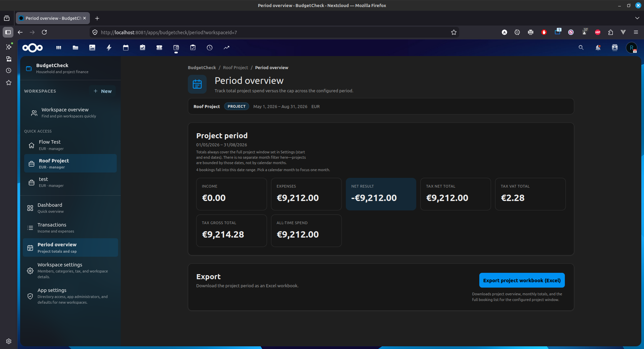The image size is (644, 349).
Task: Open the Contacts menu icon
Action: click(614, 48)
